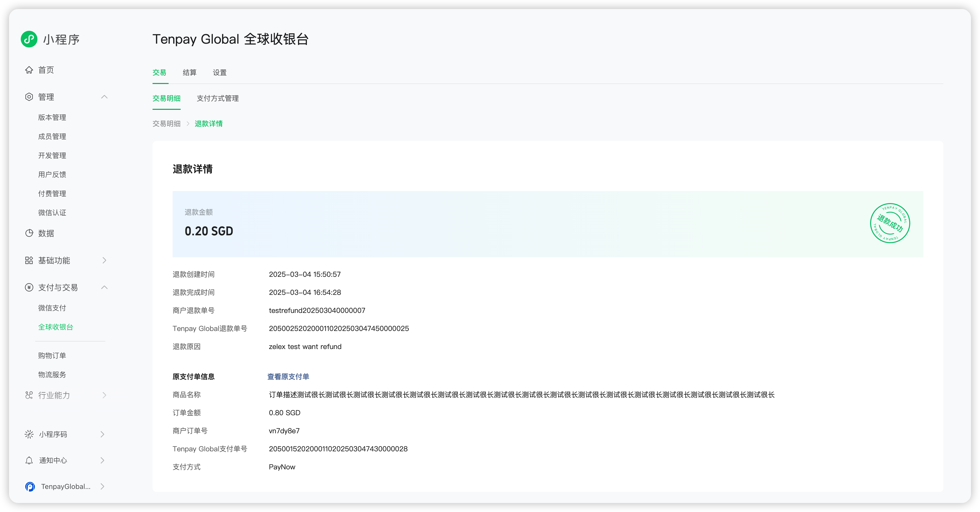
Task: Collapse the 管理 section chevron
Action: tap(104, 97)
